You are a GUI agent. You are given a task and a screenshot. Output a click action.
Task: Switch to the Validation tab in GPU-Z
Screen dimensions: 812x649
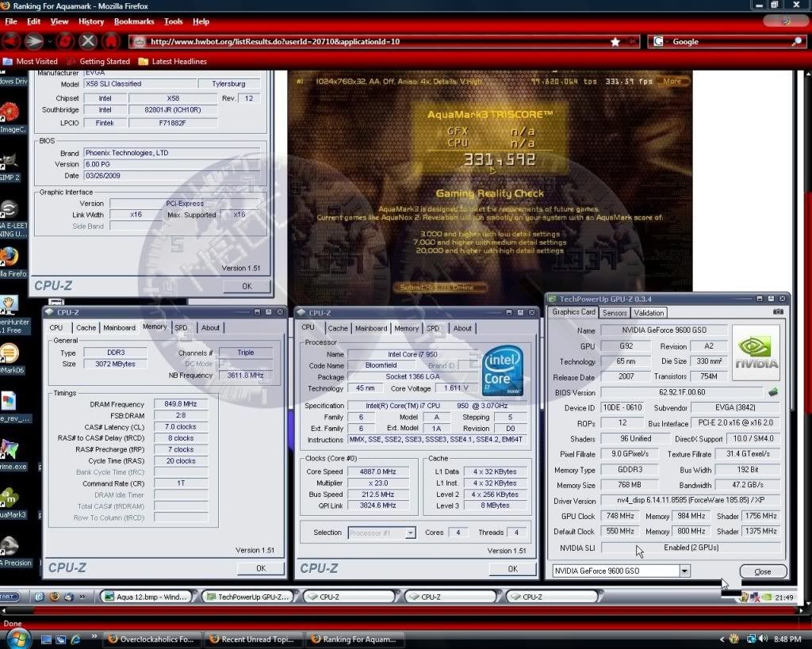(649, 312)
